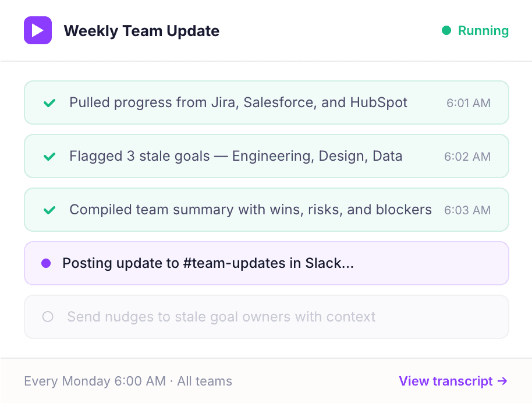Open the Flagged 3 stale goals step
This screenshot has width=532, height=403.
(x=236, y=157)
